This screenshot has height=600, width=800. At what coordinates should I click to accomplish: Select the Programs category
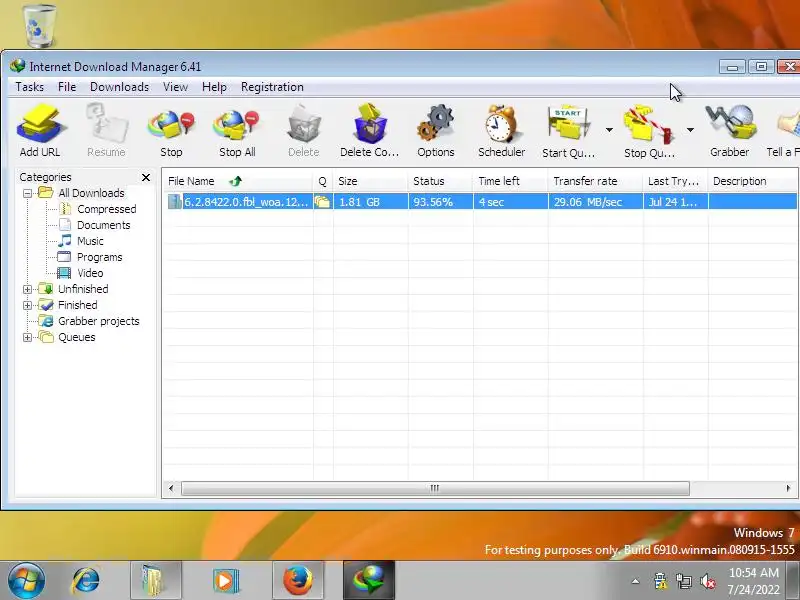click(x=99, y=257)
